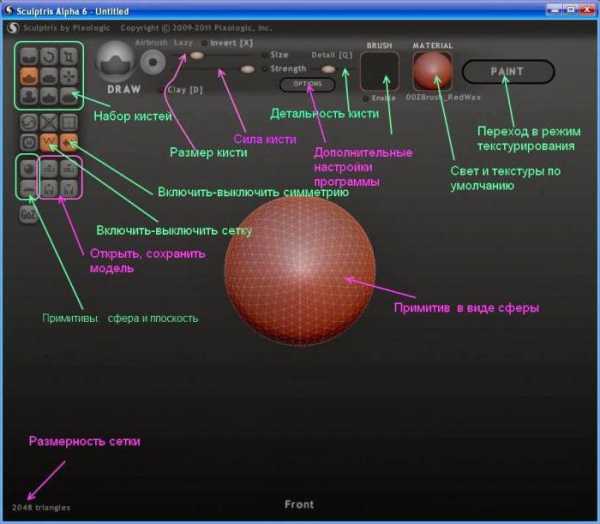
Task: Minimize the Sculptris window
Action: [x=554, y=10]
